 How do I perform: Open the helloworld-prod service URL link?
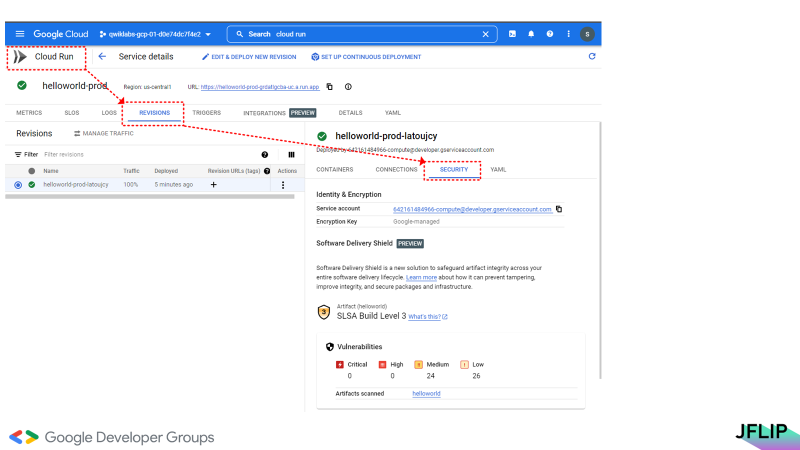[x=260, y=87]
